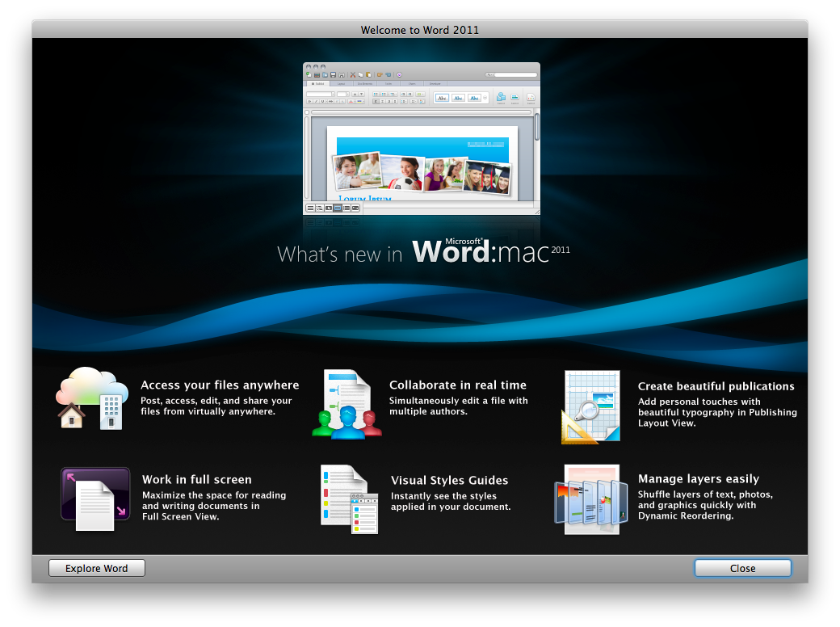Click 'Instantly see the styles applied' description
The height and width of the screenshot is (627, 840).
click(451, 501)
